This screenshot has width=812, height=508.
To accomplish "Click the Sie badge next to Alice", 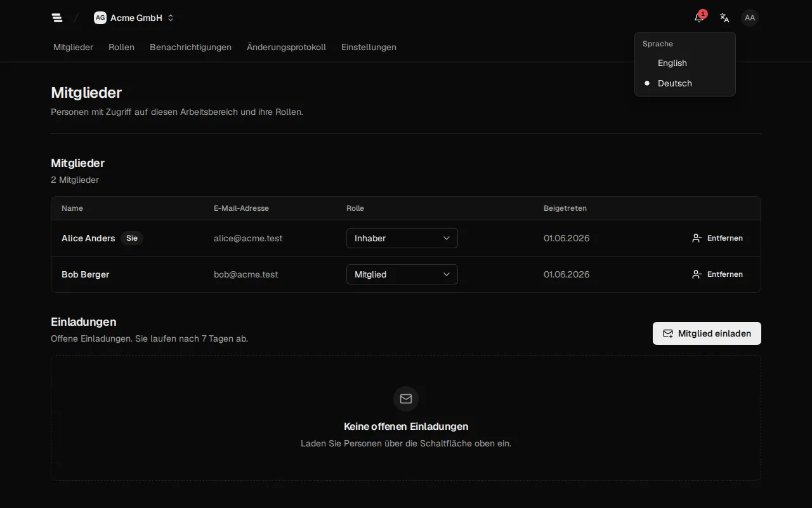I will 132,238.
